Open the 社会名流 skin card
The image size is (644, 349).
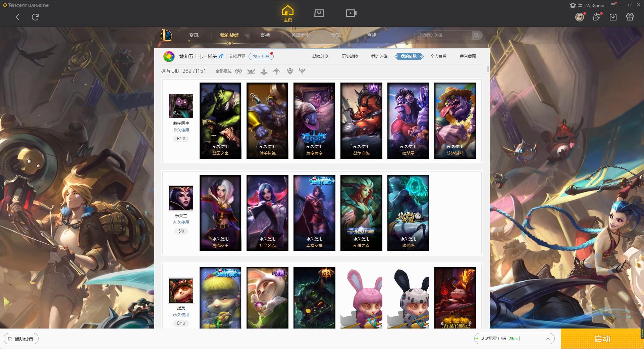[267, 213]
